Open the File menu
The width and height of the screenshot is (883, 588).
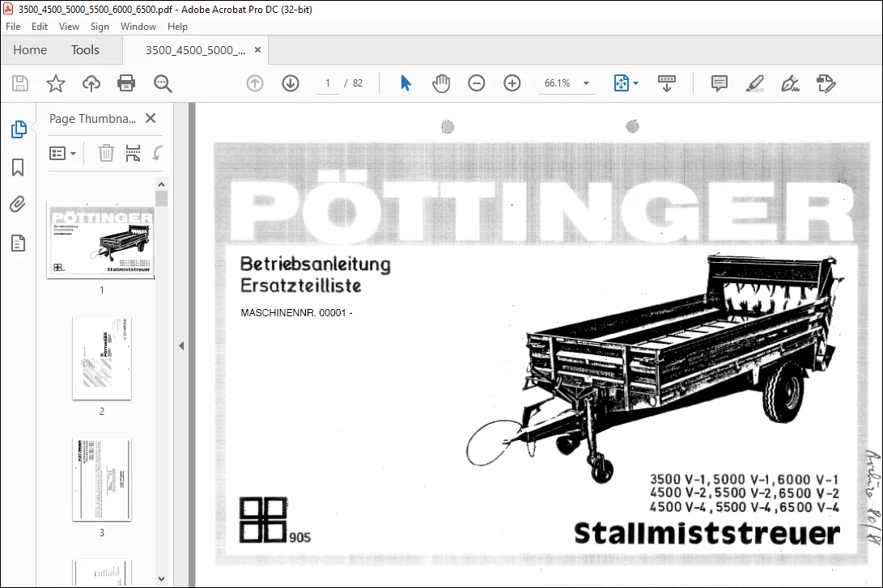pos(13,27)
